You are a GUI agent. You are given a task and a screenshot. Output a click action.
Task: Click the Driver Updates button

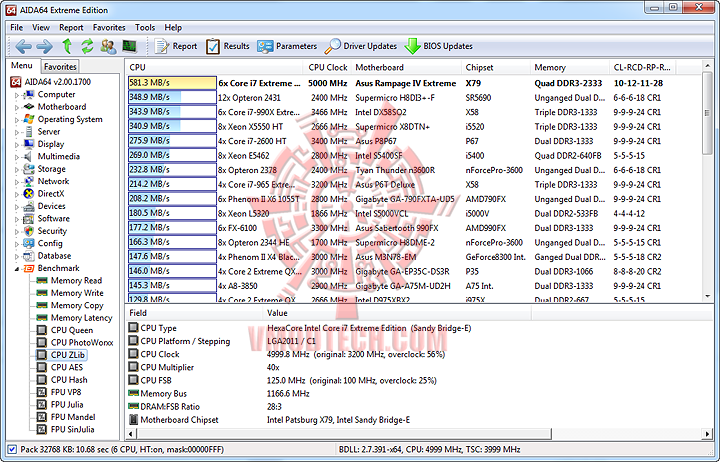[360, 46]
